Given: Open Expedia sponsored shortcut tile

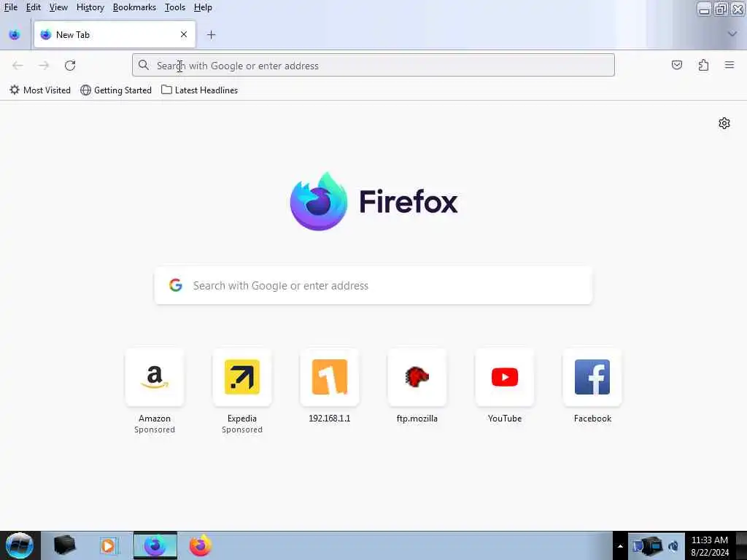Looking at the screenshot, I should click(242, 377).
